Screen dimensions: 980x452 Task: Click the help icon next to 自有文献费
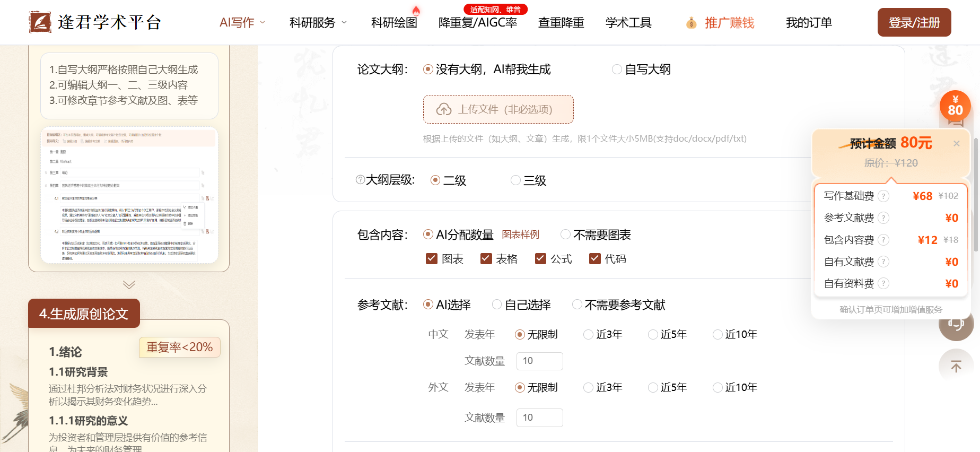[x=883, y=262]
